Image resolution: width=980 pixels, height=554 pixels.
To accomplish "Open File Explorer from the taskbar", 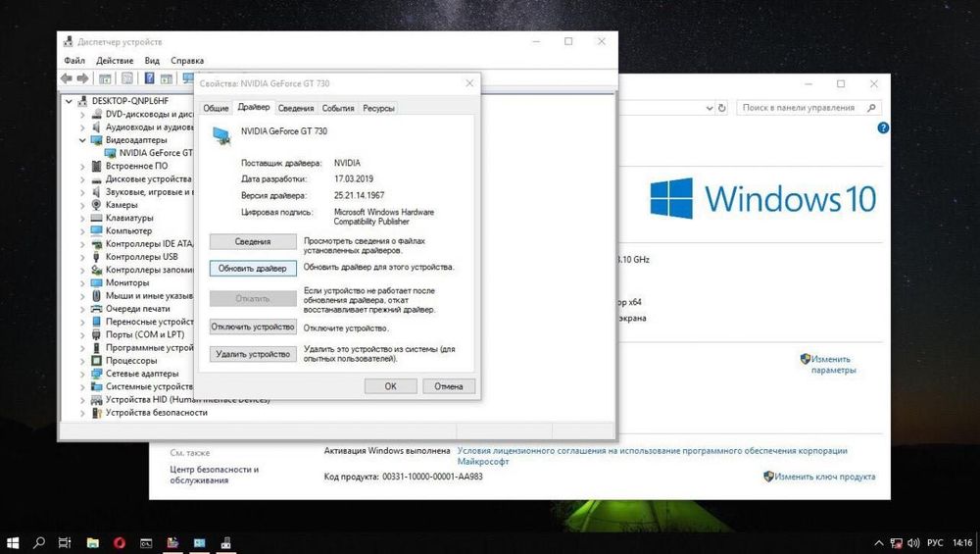I will [92, 543].
